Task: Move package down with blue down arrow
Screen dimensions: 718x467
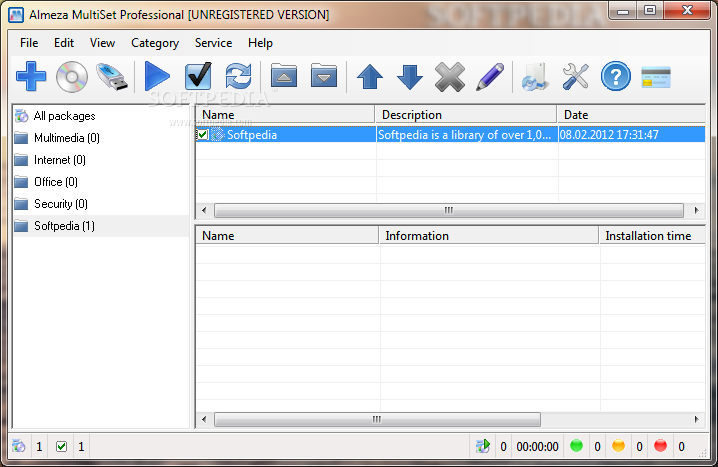Action: pos(410,76)
